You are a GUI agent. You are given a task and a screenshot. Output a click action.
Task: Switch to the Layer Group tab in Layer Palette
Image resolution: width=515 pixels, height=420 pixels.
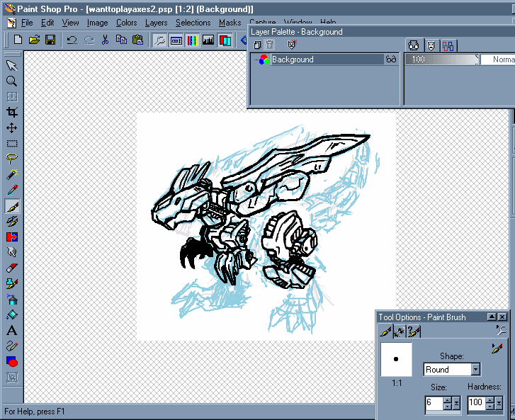[x=448, y=45]
